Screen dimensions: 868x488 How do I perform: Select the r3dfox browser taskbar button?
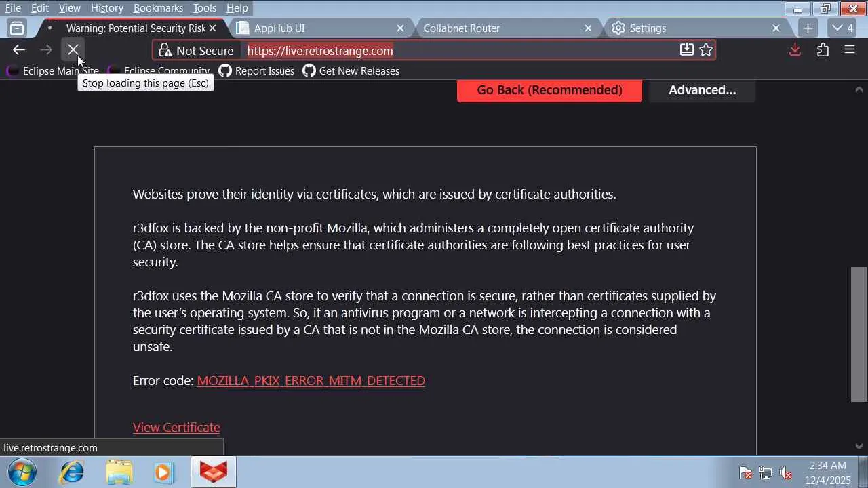coord(214,472)
